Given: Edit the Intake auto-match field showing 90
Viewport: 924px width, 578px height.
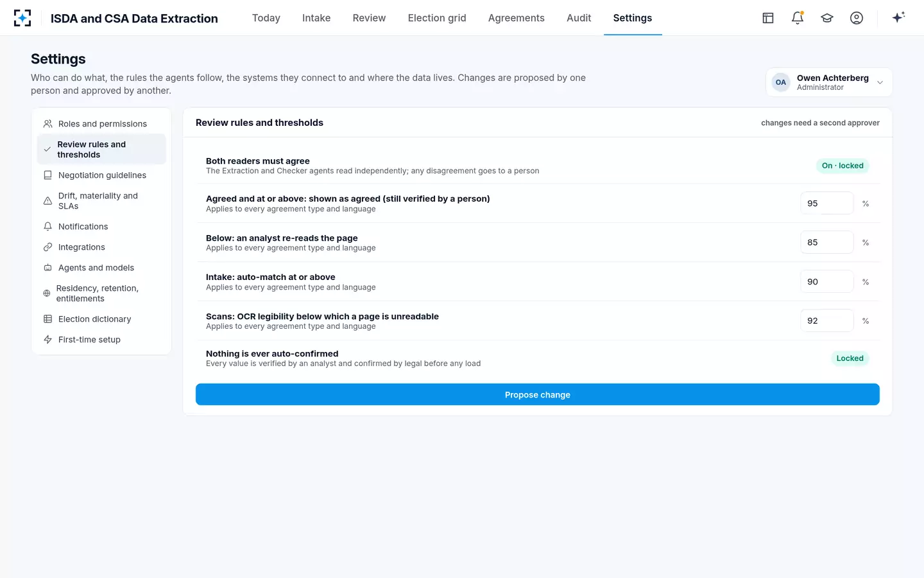Looking at the screenshot, I should (827, 282).
